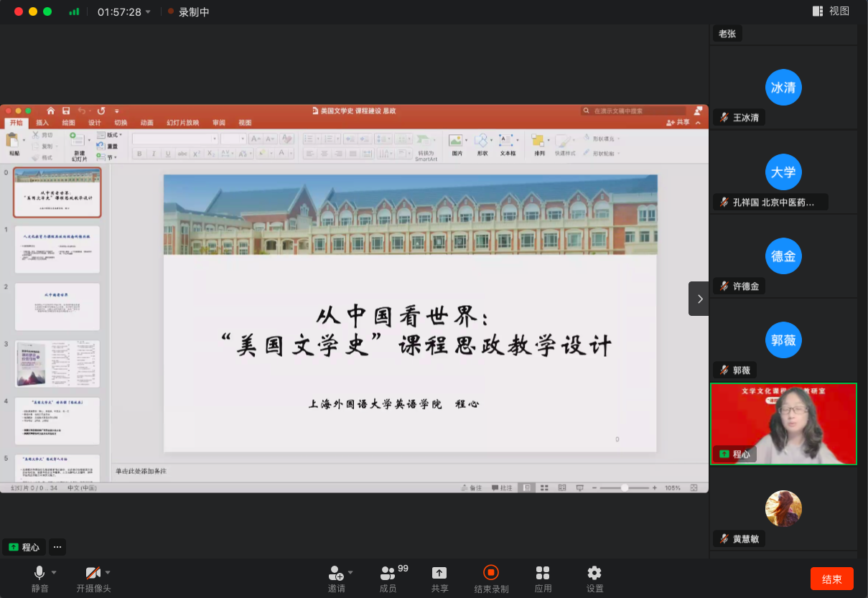
Task: Adjust the PowerPoint zoom slider
Action: [x=625, y=488]
